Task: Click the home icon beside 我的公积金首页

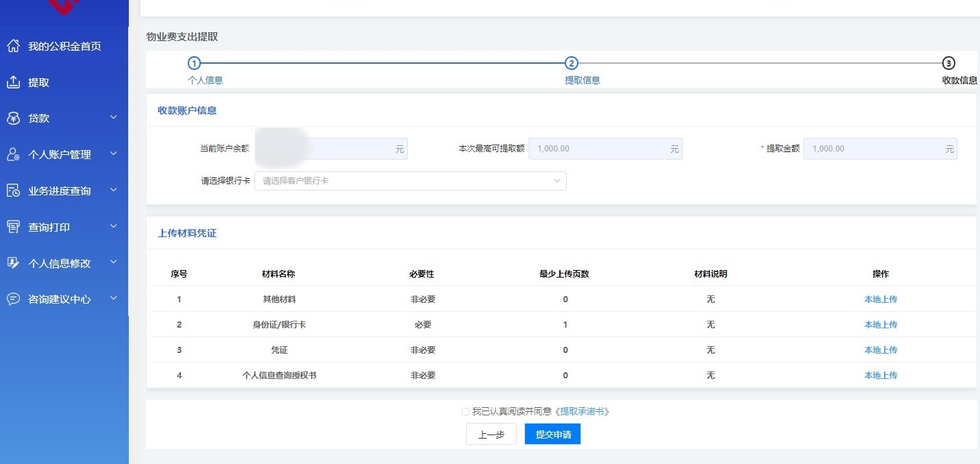Action: tap(13, 46)
